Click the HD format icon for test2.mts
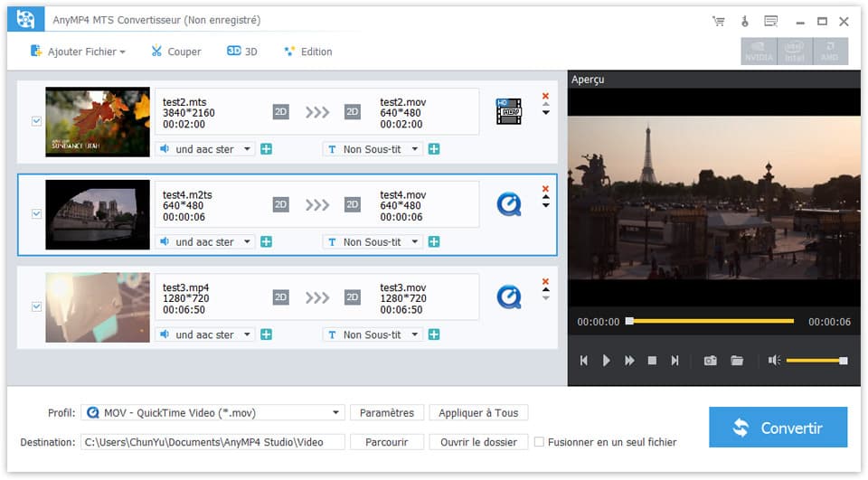868x480 pixels. click(509, 112)
